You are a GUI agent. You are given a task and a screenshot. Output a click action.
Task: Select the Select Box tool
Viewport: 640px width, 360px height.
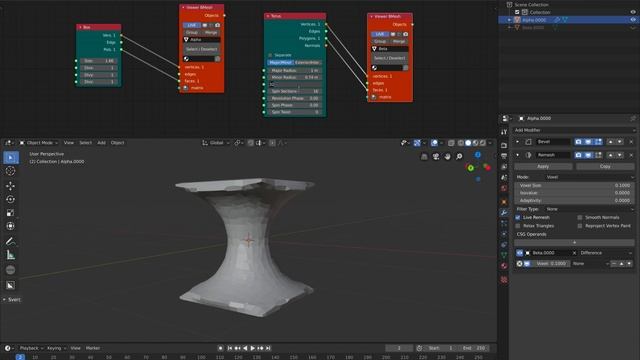click(11, 158)
